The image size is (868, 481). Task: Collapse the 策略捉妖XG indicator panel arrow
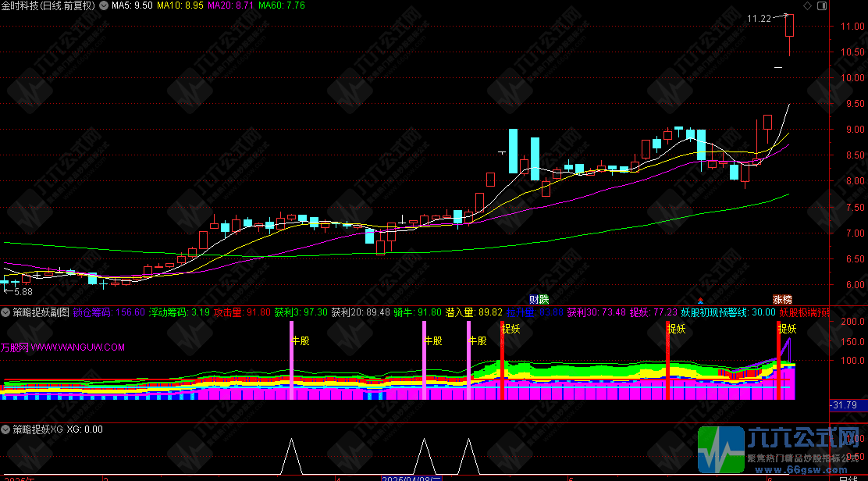pyautogui.click(x=5, y=429)
